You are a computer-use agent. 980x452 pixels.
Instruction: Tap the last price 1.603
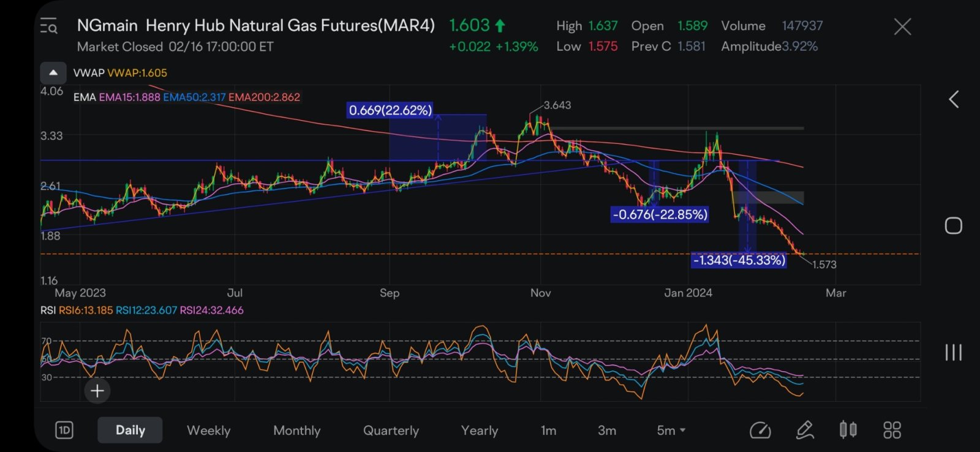[x=470, y=26]
